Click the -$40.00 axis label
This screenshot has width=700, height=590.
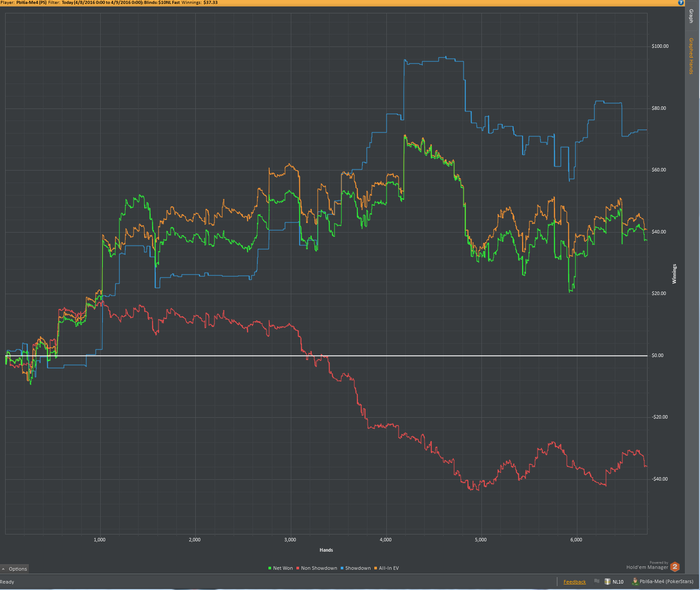660,479
